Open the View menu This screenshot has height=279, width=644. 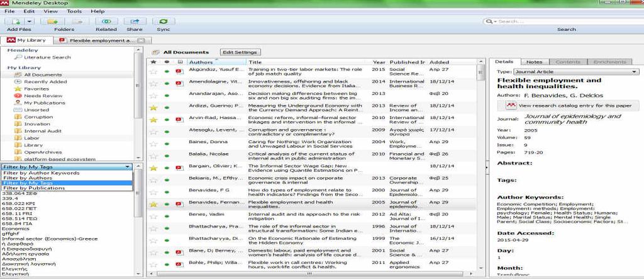[50, 11]
